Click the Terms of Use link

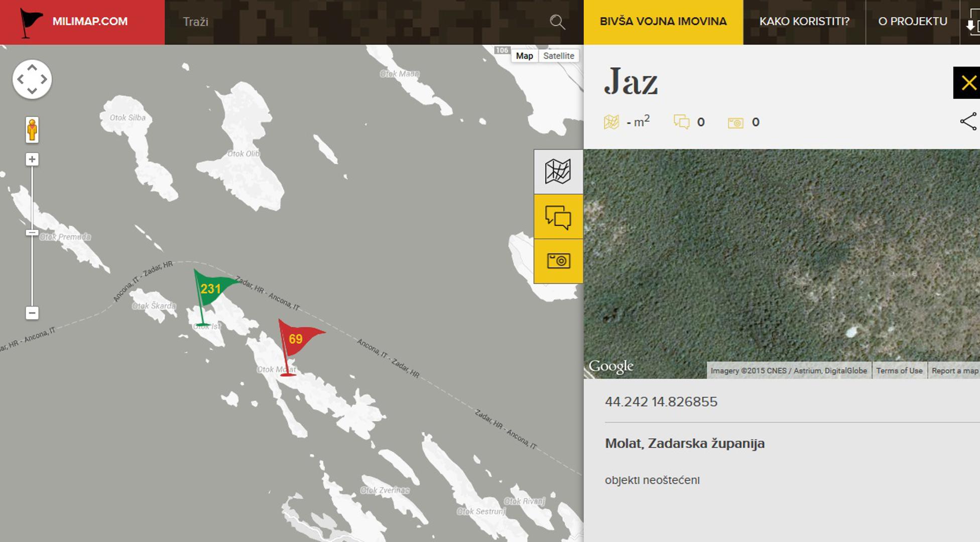click(899, 371)
